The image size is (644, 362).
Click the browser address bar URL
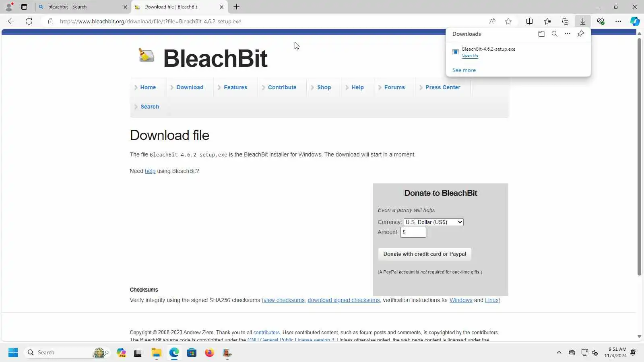pyautogui.click(x=151, y=21)
